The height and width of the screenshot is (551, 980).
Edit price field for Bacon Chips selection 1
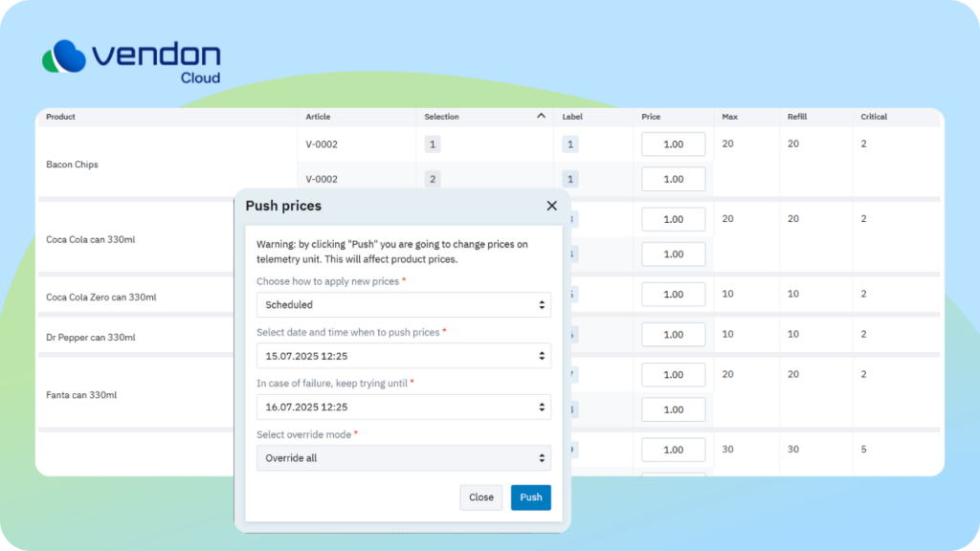pyautogui.click(x=673, y=144)
